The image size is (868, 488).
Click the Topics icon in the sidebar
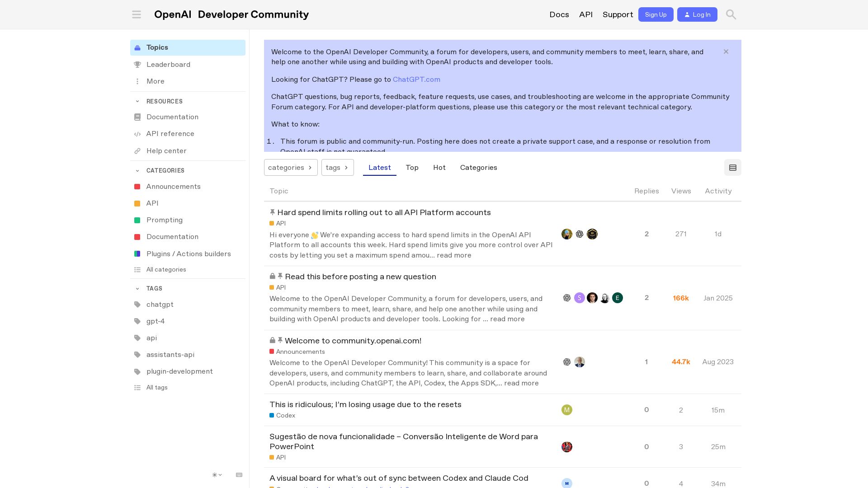tap(137, 47)
